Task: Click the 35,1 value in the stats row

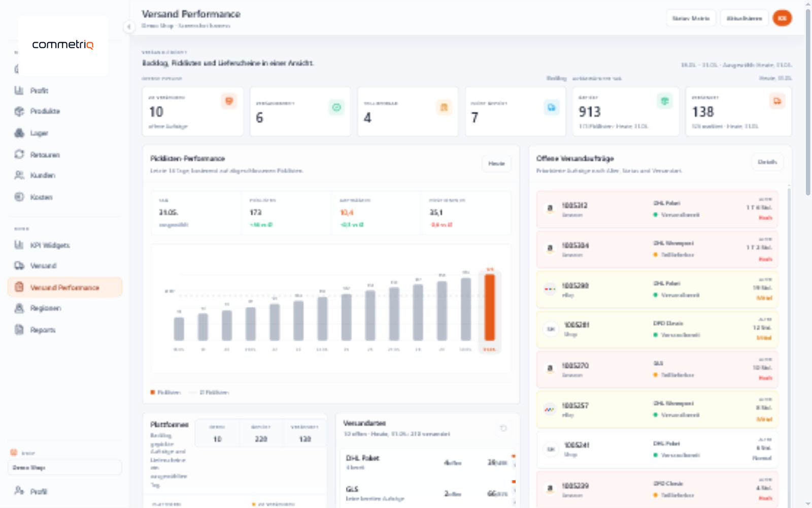Action: [436, 212]
